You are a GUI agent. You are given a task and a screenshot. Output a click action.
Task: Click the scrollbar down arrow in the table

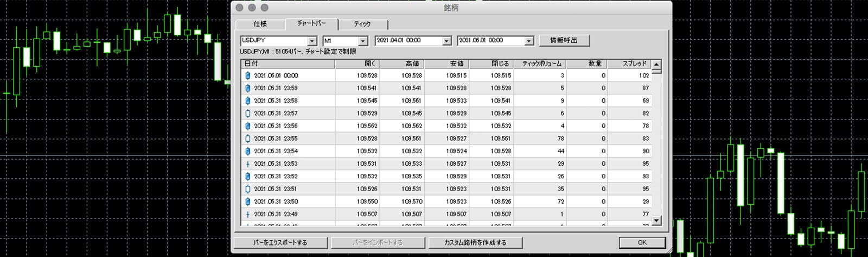click(x=656, y=221)
